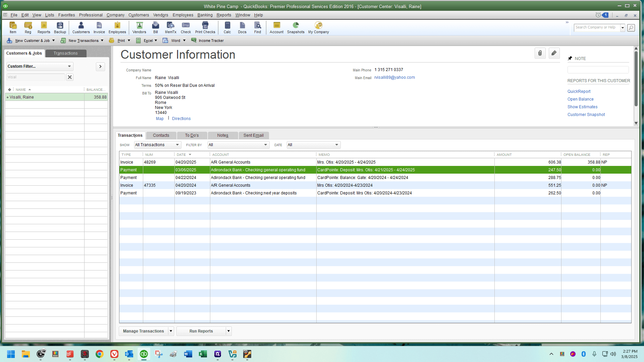Screen dimensions: 644x362
Task: Click the customer email address link
Action: pyautogui.click(x=395, y=77)
